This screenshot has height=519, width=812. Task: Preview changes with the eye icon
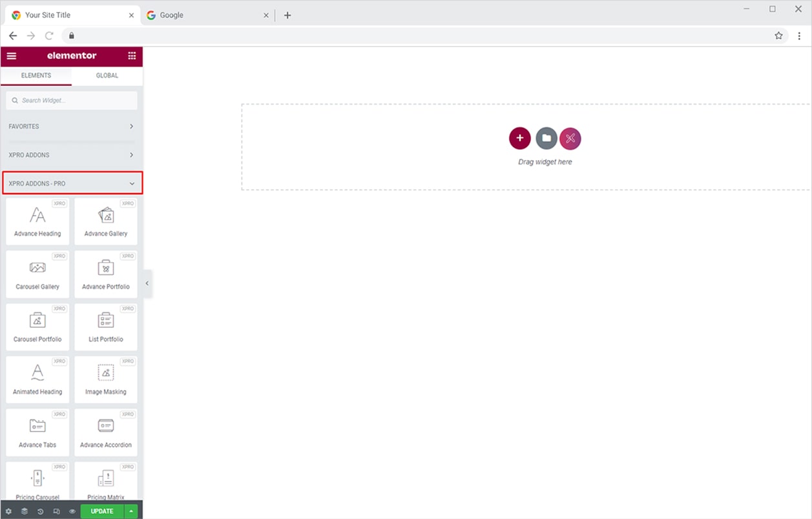[72, 511]
